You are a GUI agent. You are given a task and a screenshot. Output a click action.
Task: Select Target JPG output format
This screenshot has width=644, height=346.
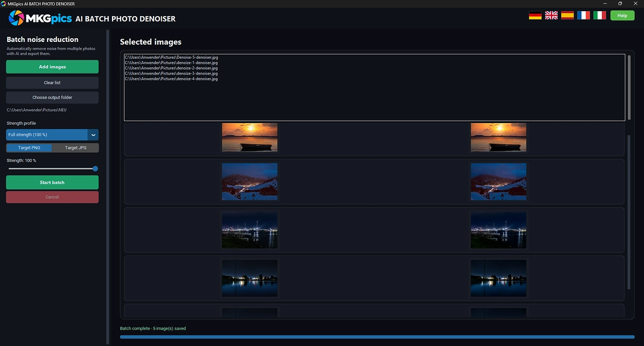(76, 148)
